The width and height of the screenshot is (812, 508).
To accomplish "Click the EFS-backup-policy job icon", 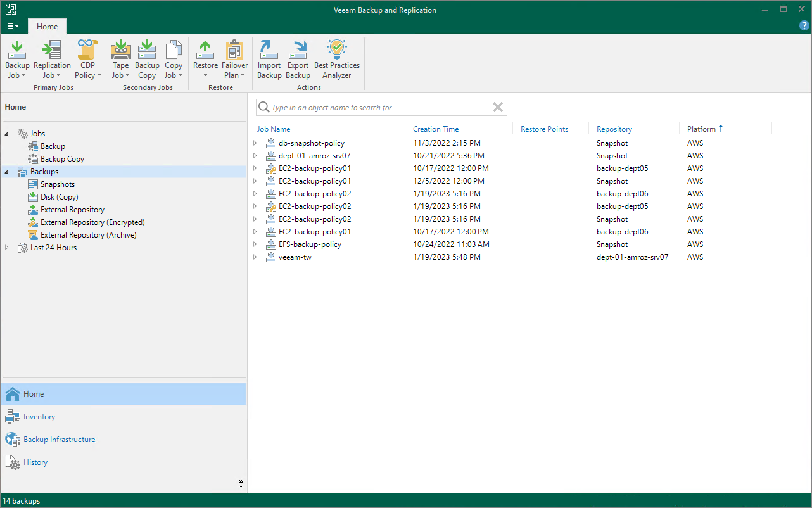I will 271,244.
